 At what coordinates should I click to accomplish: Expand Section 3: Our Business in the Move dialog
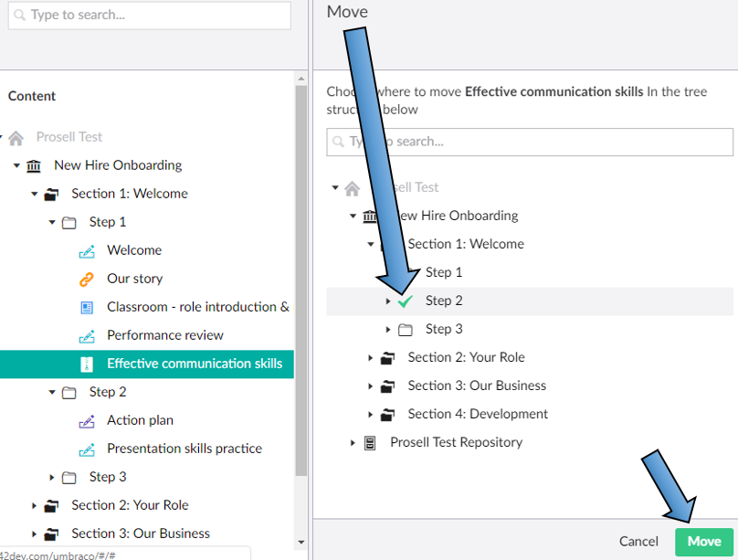click(369, 385)
